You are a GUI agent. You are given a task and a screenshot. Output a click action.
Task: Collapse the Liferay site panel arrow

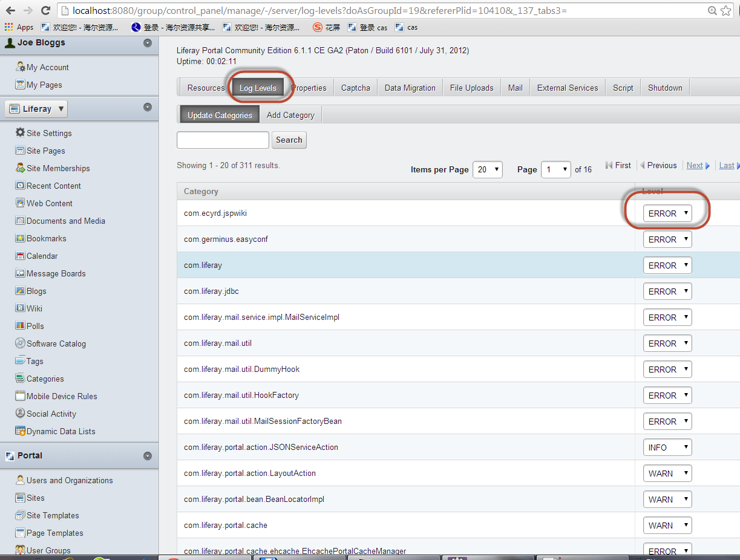147,107
